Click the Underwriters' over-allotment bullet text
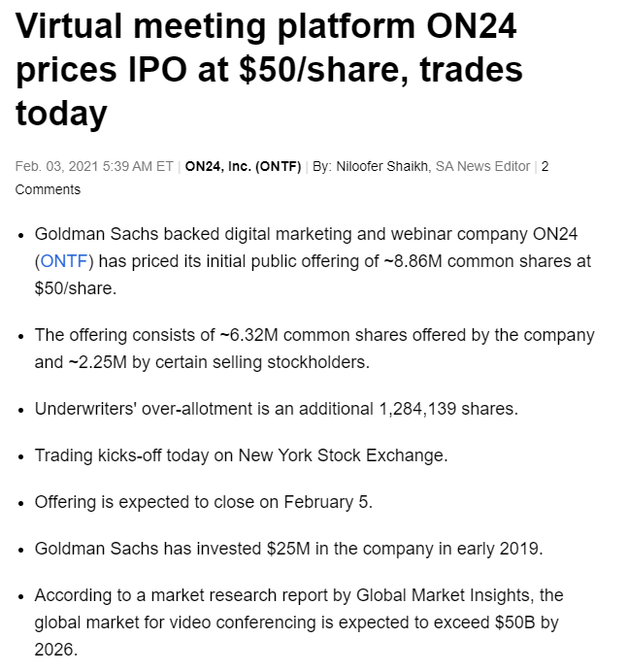628x672 pixels. (277, 409)
